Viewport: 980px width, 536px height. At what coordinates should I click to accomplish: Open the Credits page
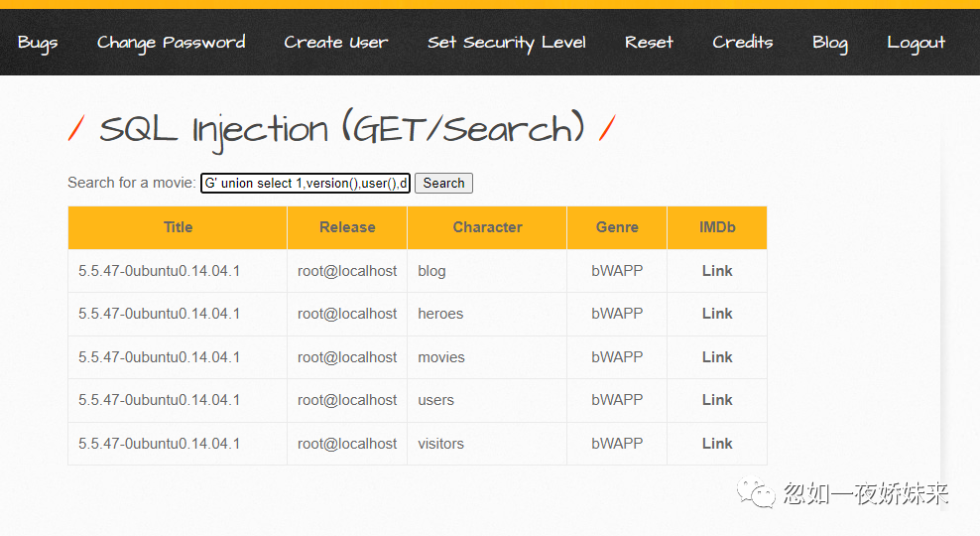743,43
